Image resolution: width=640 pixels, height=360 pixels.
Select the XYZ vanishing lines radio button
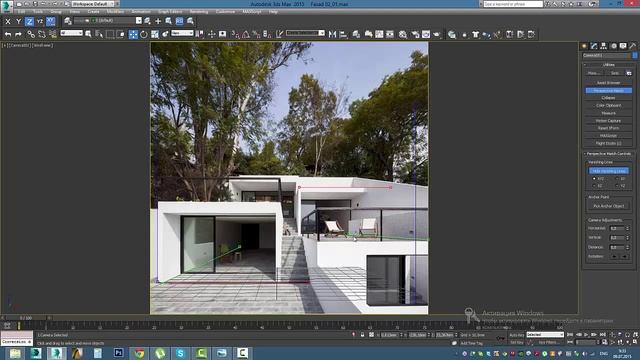594,178
